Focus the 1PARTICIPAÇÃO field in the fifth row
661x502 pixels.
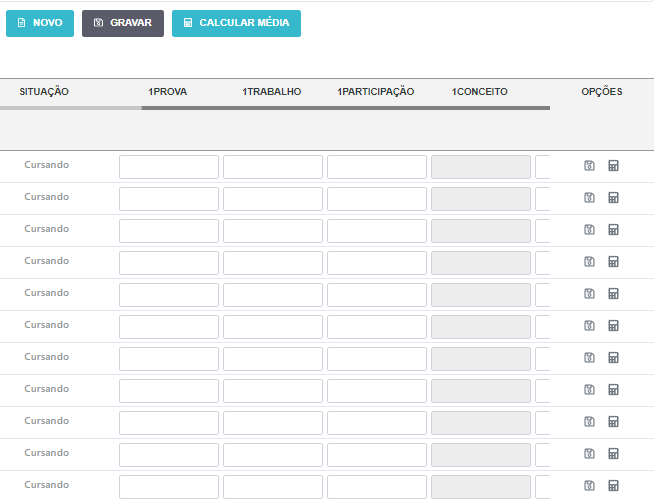(377, 295)
